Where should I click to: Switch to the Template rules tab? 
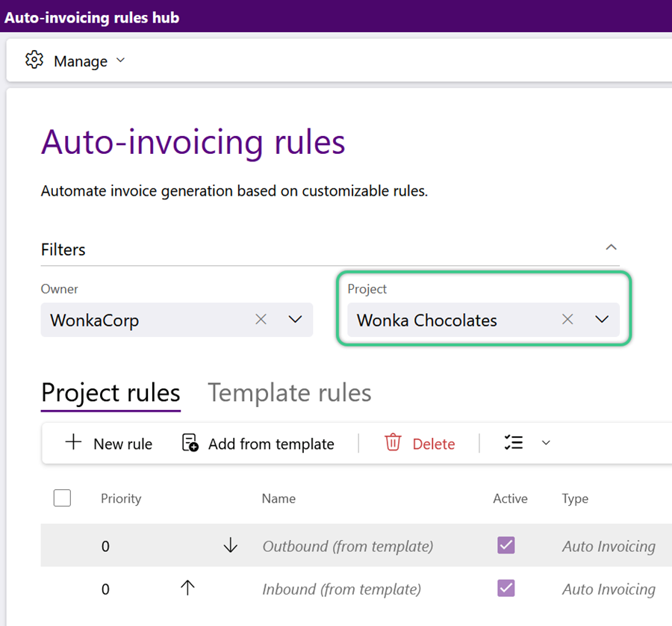(289, 393)
